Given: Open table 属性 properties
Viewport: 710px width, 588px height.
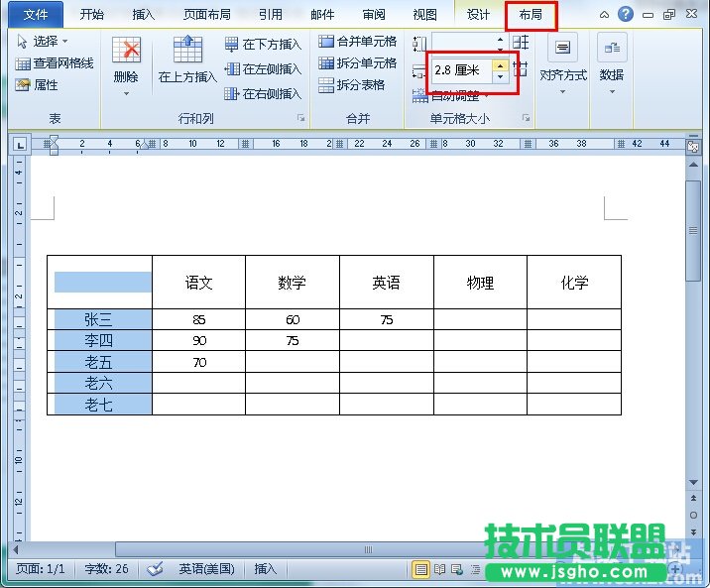Looking at the screenshot, I should [x=38, y=85].
